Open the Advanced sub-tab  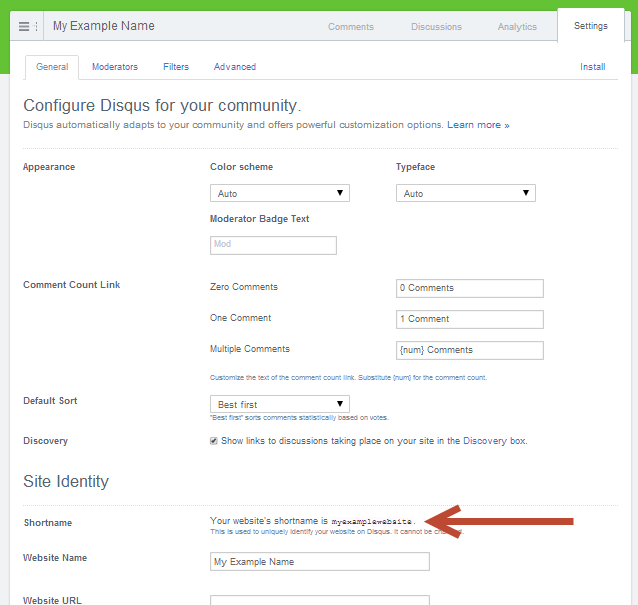(x=235, y=67)
